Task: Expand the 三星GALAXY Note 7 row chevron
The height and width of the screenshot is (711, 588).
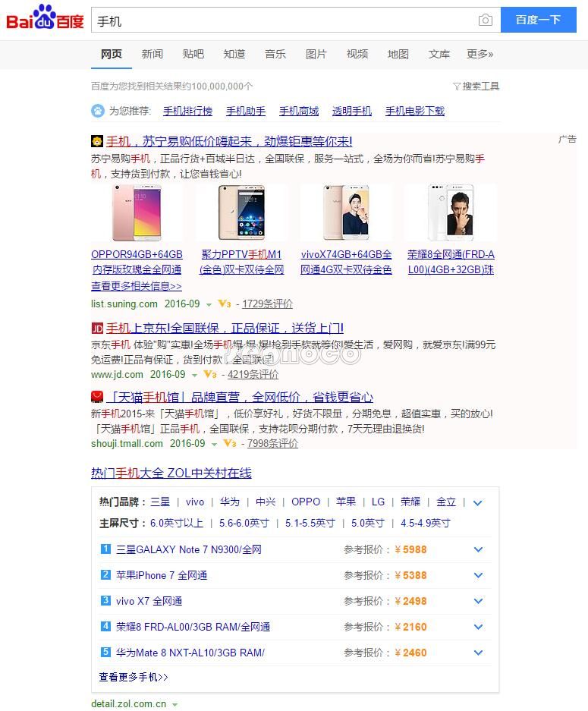Action: pos(478,550)
